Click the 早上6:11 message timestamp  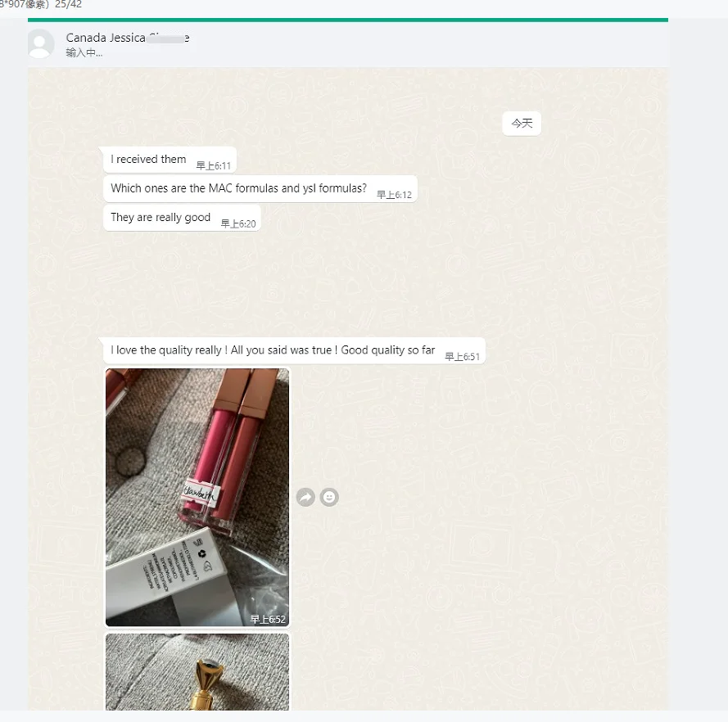click(x=214, y=165)
